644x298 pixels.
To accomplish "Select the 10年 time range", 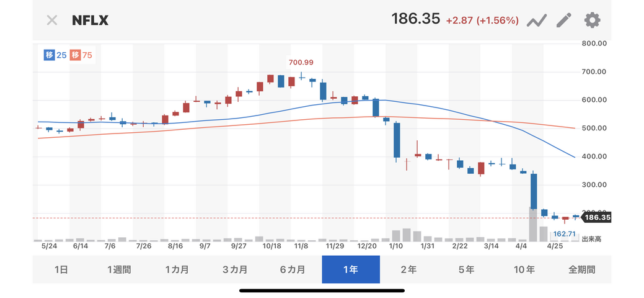I will point(524,269).
